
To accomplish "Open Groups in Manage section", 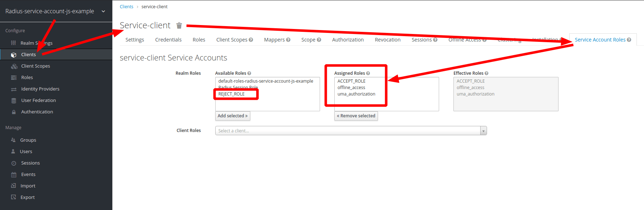I will pos(28,140).
